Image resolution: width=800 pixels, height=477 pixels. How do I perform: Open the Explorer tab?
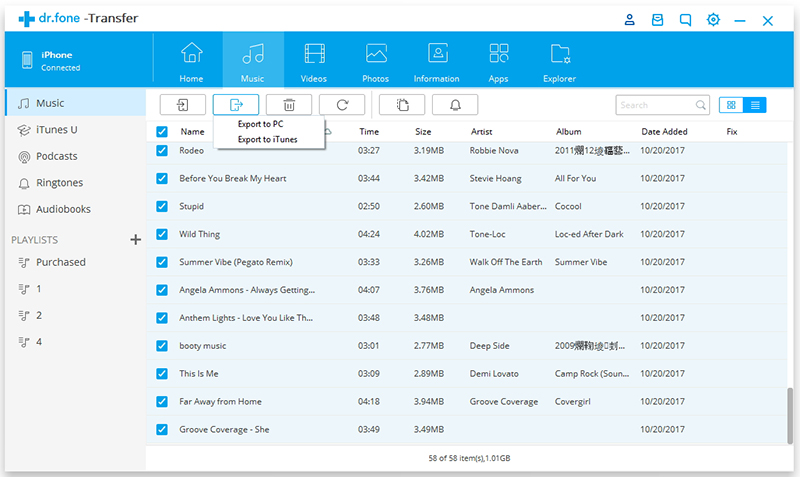pos(560,62)
